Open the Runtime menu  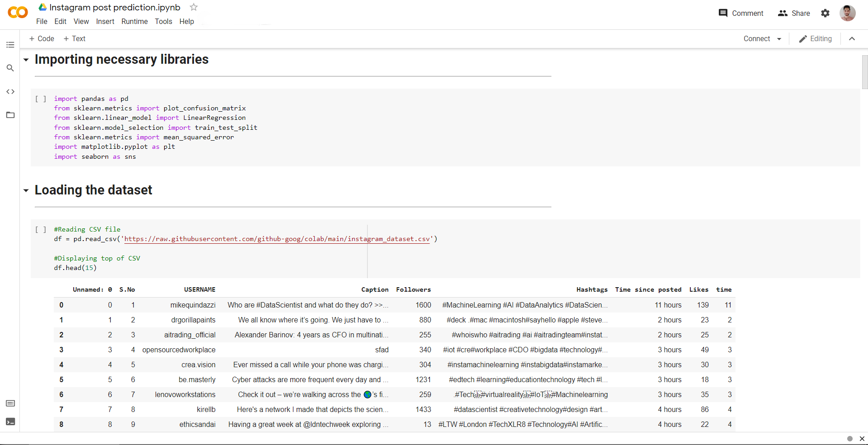134,21
